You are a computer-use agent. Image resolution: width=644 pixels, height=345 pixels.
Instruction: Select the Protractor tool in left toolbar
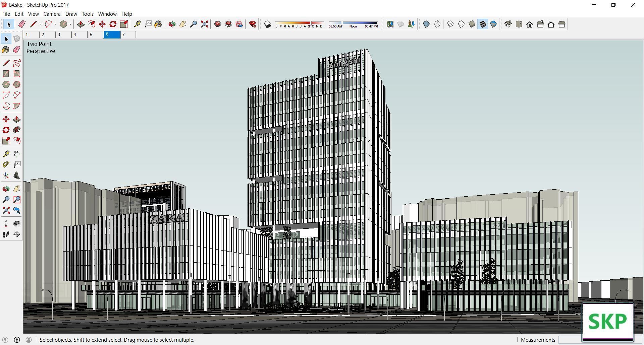[x=6, y=165]
